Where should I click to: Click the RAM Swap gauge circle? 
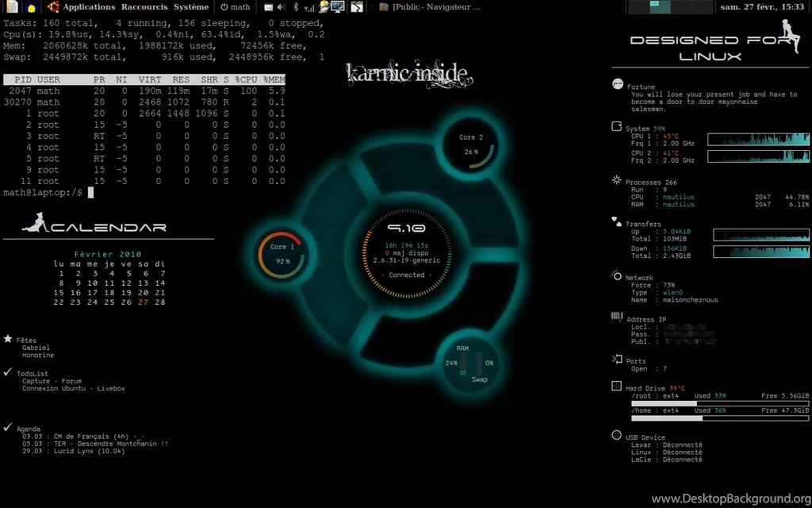tap(471, 363)
